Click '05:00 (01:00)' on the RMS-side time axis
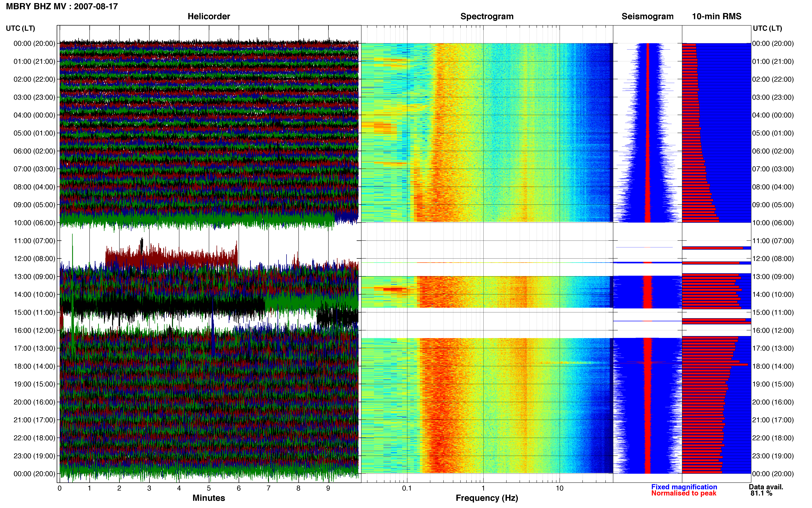Screen dimensions: 812x508 (773, 133)
